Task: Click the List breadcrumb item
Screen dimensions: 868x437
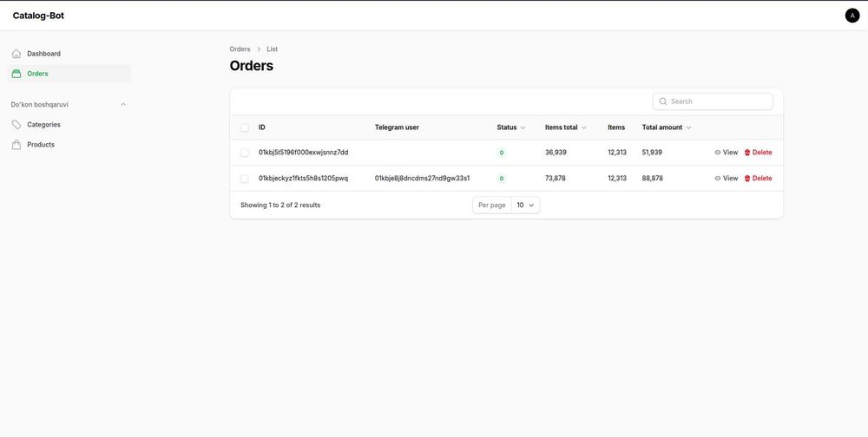Action: point(272,49)
